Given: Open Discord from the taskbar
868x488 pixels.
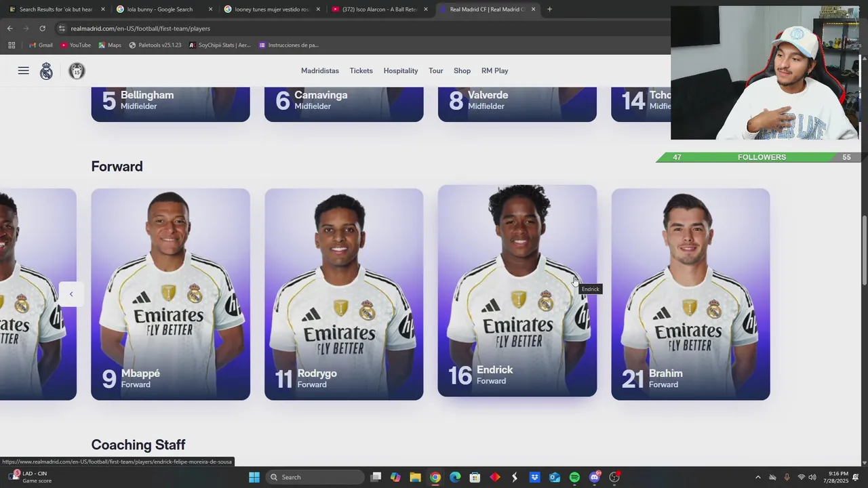Looking at the screenshot, I should (x=595, y=477).
